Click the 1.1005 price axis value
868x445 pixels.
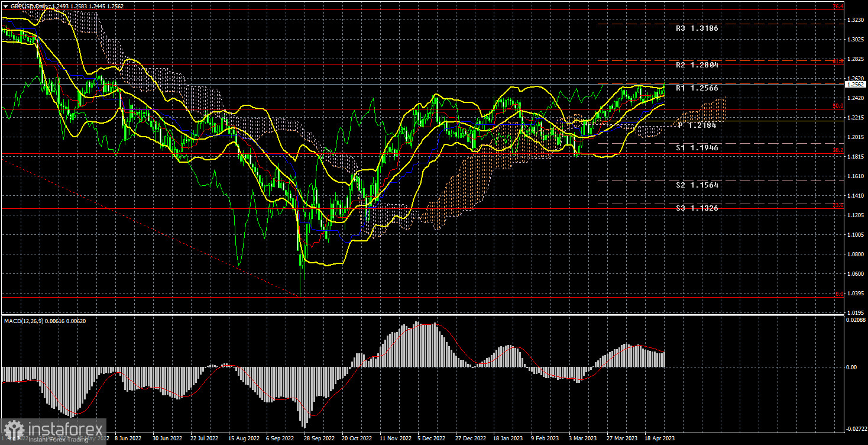point(855,235)
